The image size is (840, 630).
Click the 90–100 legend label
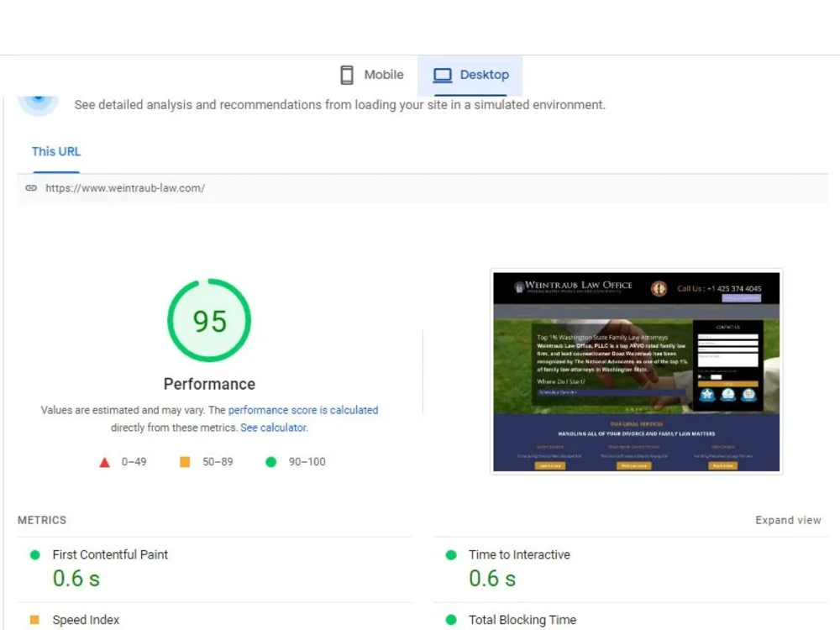click(307, 462)
